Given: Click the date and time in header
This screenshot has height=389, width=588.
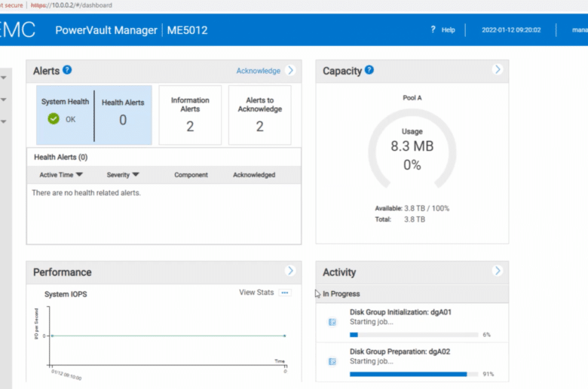Looking at the screenshot, I should 511,30.
